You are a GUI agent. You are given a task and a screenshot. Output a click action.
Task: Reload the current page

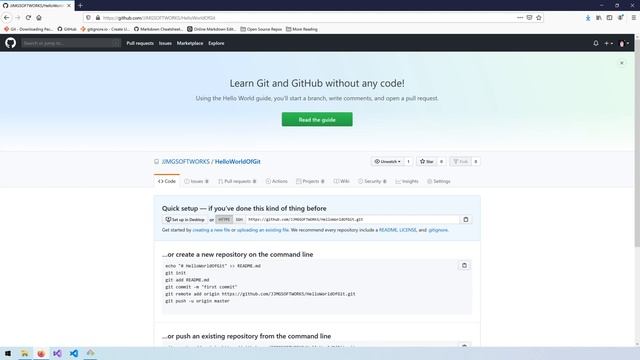[28, 18]
